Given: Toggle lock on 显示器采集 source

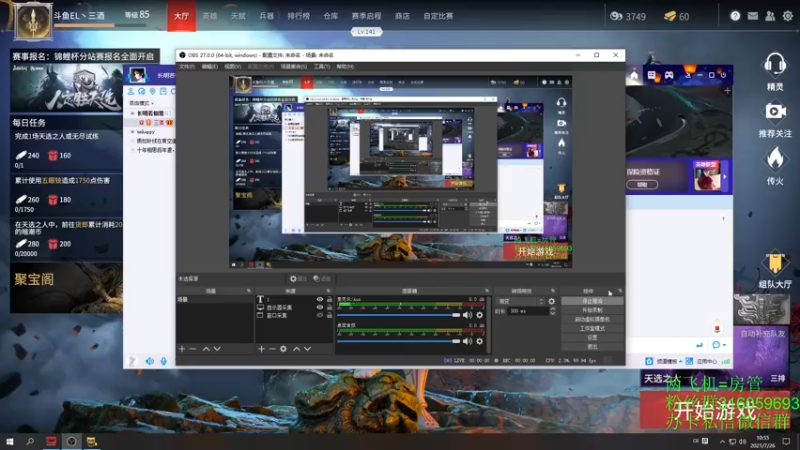Looking at the screenshot, I should (x=329, y=308).
